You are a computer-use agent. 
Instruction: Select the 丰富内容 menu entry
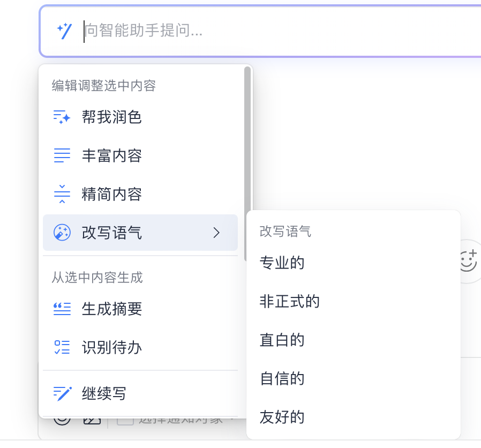coord(111,155)
